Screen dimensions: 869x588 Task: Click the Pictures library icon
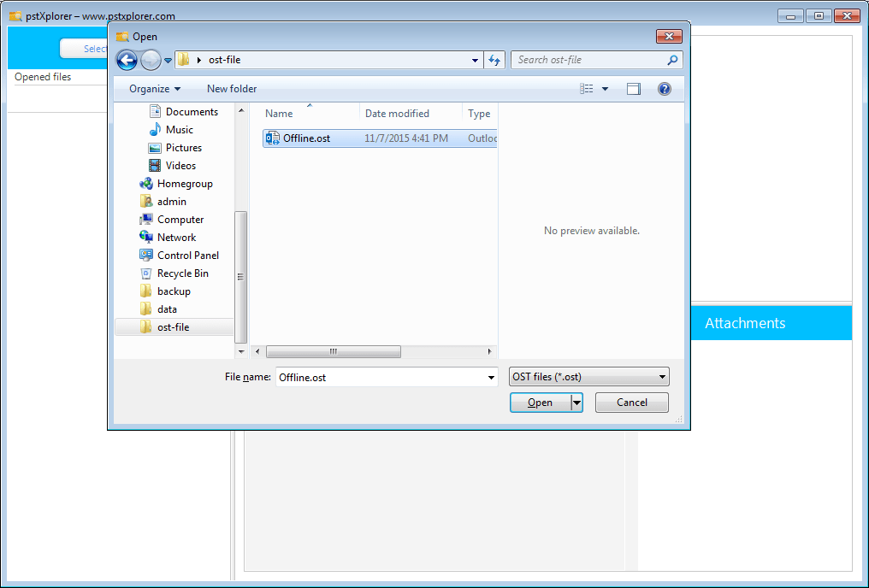155,148
